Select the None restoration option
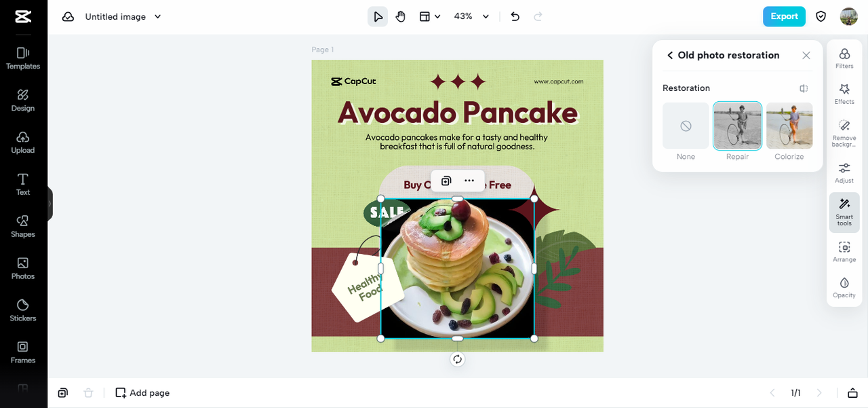The image size is (868, 408). pos(686,126)
